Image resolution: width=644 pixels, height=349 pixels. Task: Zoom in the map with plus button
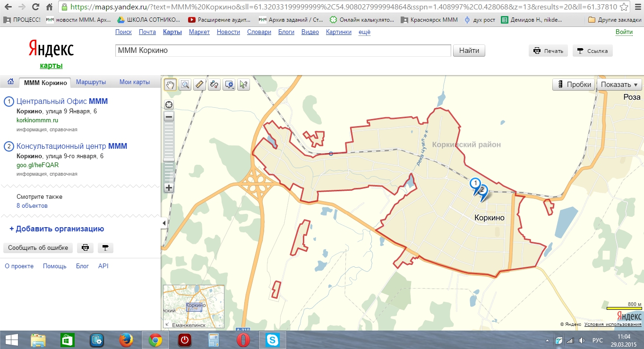pyautogui.click(x=169, y=187)
